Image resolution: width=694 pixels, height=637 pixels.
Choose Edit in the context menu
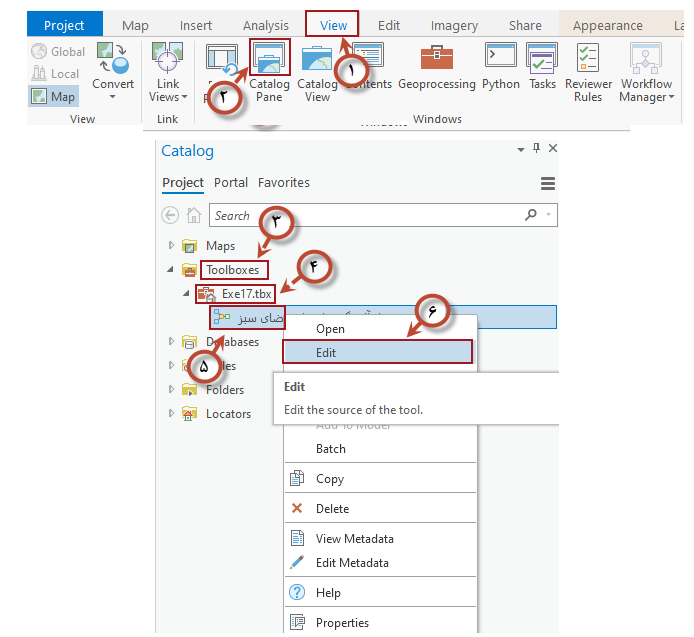pos(326,352)
